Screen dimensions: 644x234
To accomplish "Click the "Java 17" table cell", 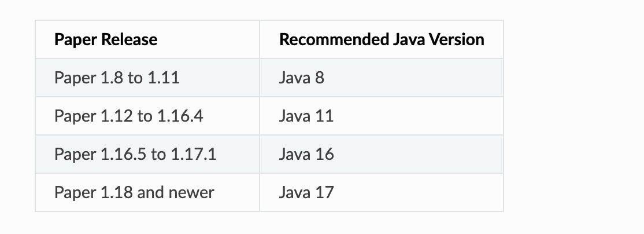I will (x=306, y=192).
